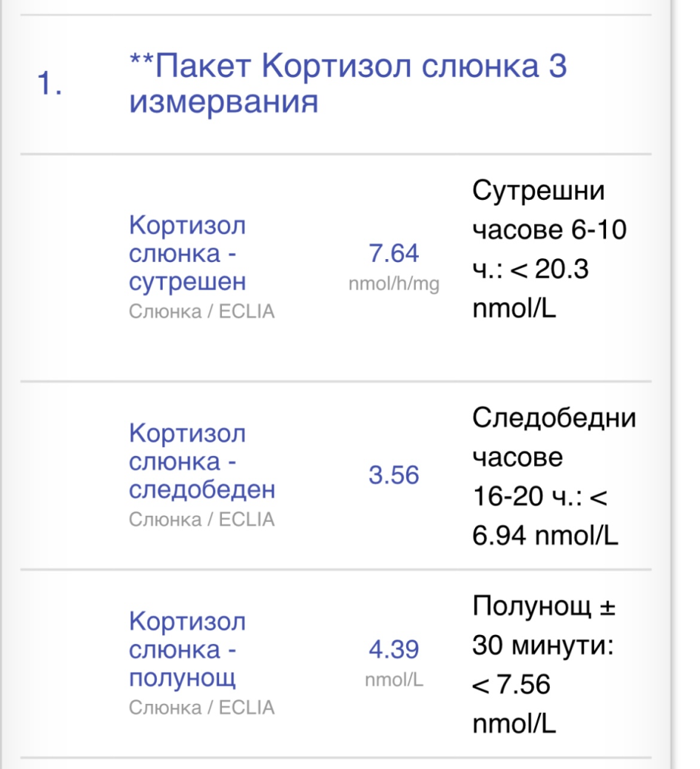Viewport: 700px width, 769px height.
Task: Open the Пакет Кортизол слюнка 3 измервания heading
Action: click(348, 84)
